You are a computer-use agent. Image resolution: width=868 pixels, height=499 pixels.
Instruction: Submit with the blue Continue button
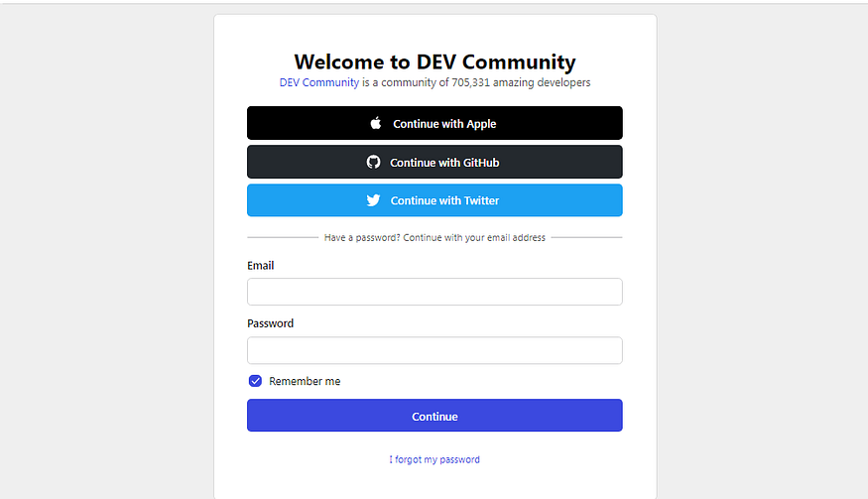coord(434,416)
